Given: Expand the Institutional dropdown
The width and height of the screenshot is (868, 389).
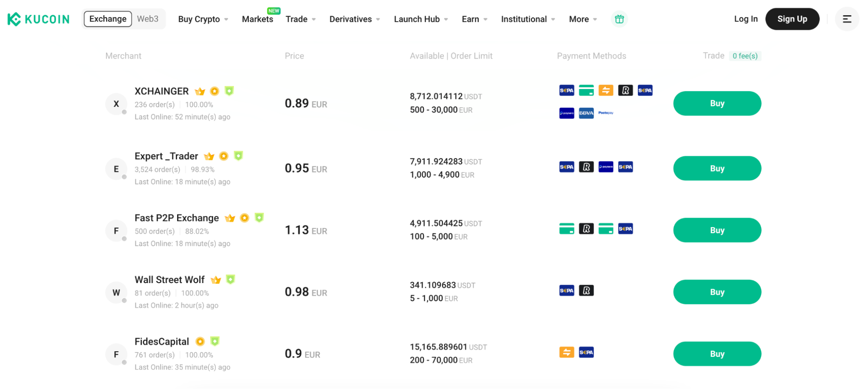Looking at the screenshot, I should coord(528,19).
